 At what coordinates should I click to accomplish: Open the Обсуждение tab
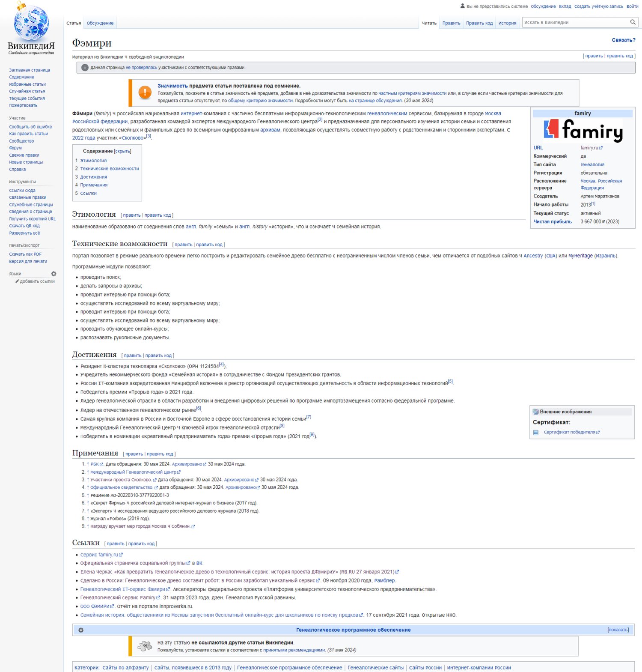pyautogui.click(x=100, y=23)
